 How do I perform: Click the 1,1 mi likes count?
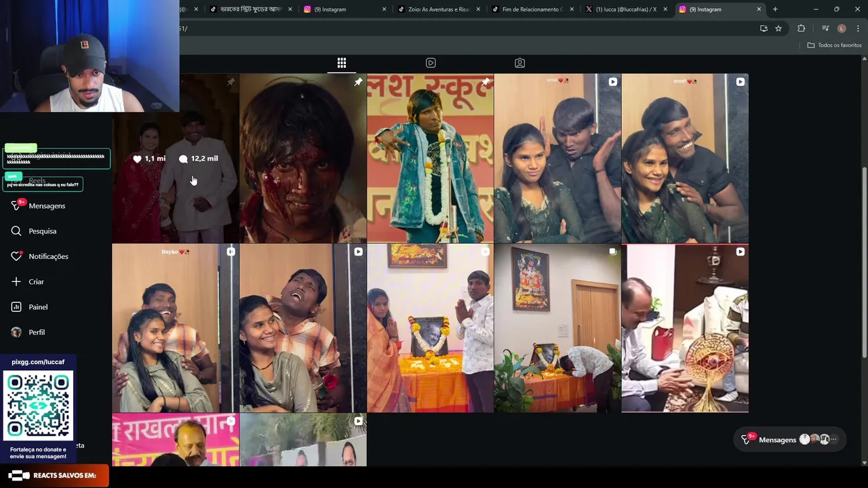tap(150, 159)
